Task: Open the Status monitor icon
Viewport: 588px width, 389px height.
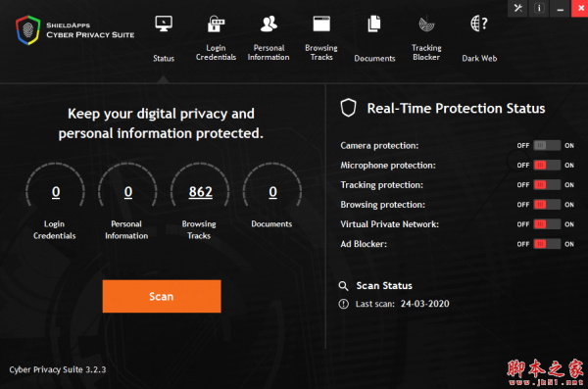Action: [164, 24]
